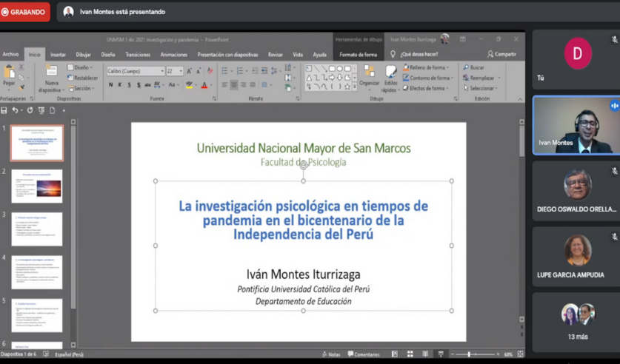Toggle justify text alignment
The width and height of the screenshot is (620, 364).
click(253, 85)
